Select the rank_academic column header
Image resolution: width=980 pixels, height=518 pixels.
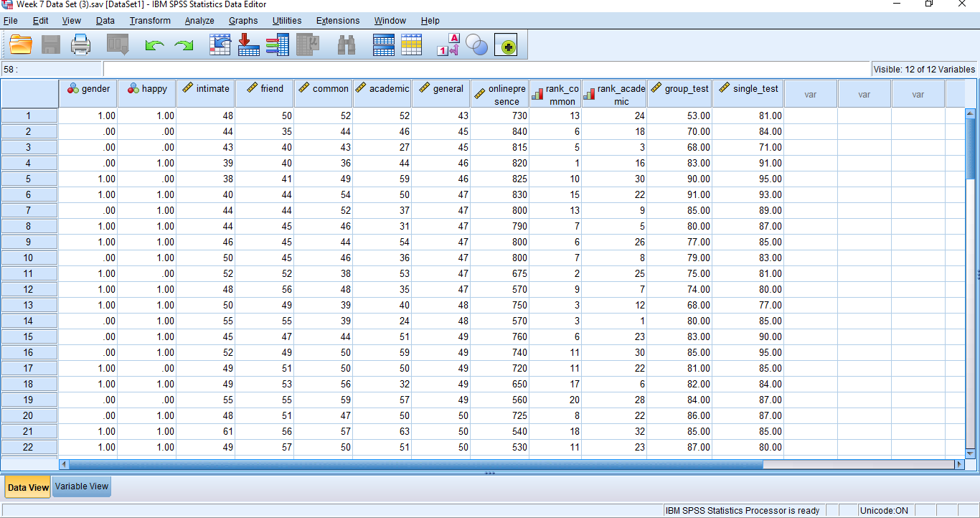coord(614,94)
